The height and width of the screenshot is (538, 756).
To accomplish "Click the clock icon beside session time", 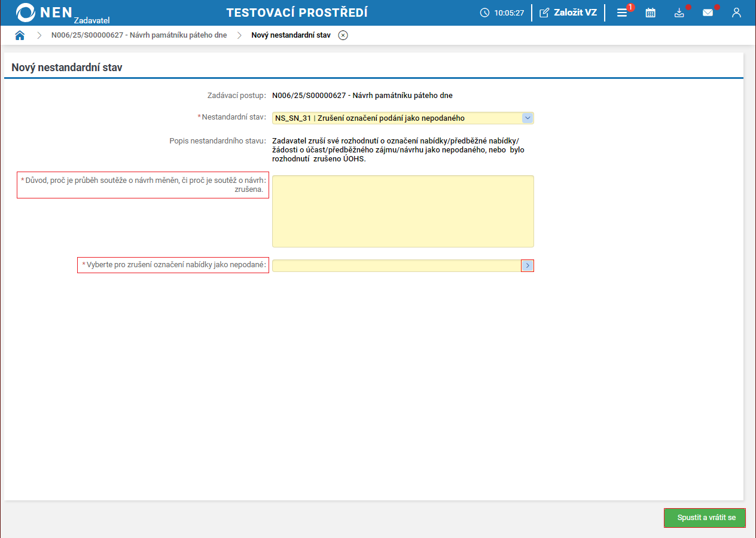I will coord(484,13).
